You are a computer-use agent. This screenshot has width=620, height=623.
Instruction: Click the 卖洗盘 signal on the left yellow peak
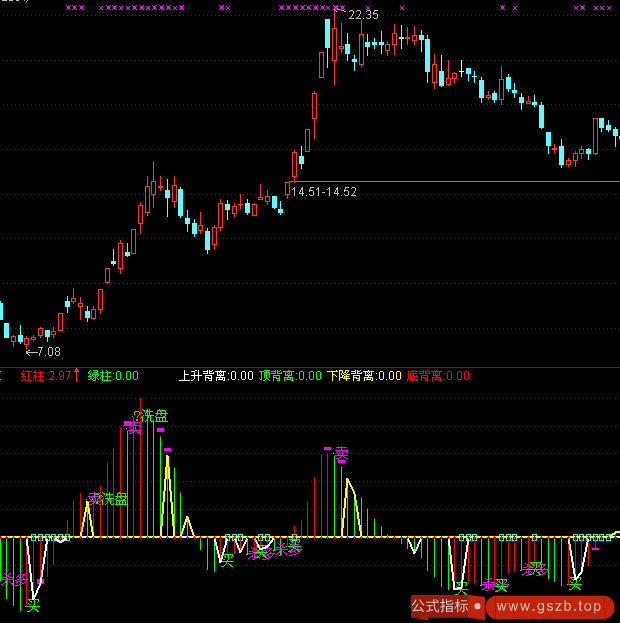pos(108,498)
